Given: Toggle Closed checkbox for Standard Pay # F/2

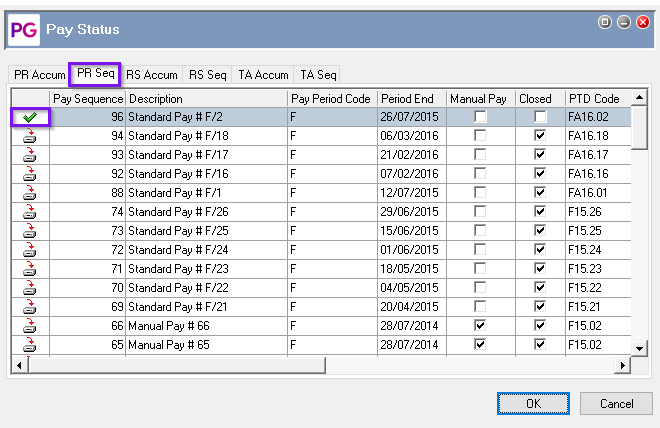Looking at the screenshot, I should [540, 117].
